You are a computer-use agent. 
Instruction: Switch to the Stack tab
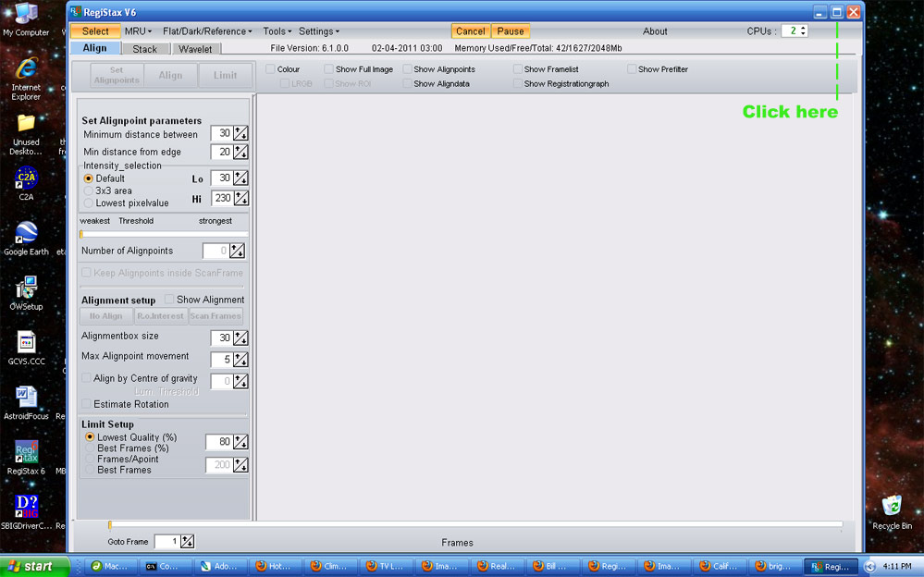[145, 49]
